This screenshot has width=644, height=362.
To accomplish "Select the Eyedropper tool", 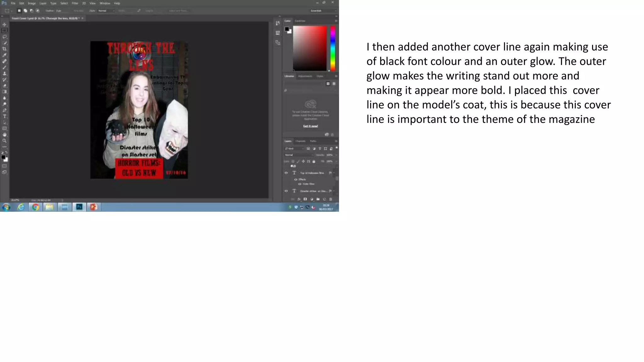I will pos(4,55).
